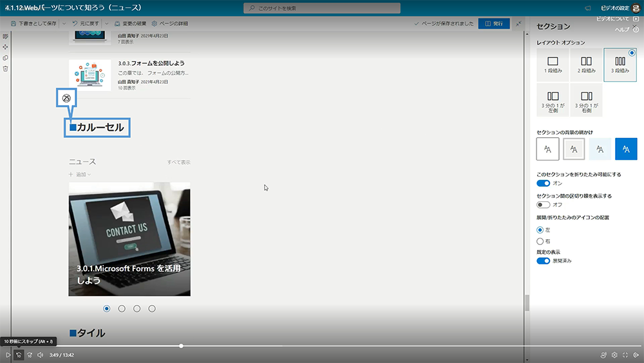Select 左 icon alignment radio button
Viewport: 644px width, 363px height.
point(540,230)
